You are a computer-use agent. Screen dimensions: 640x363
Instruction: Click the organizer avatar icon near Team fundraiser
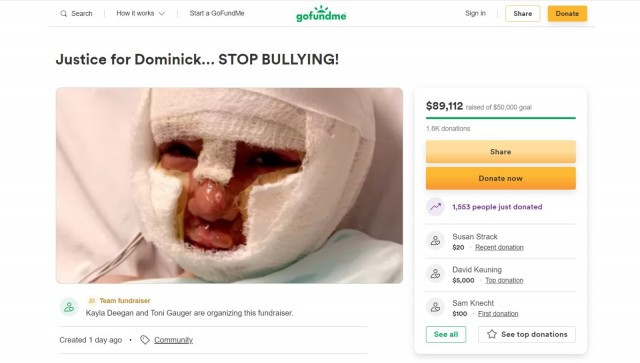69,307
